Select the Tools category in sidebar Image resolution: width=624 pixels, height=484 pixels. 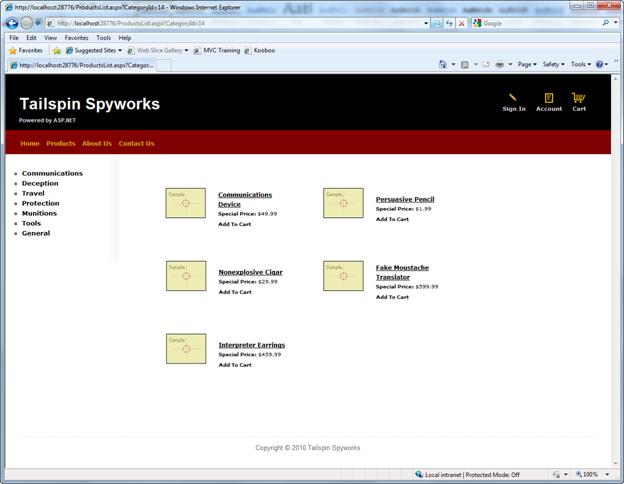[x=31, y=223]
